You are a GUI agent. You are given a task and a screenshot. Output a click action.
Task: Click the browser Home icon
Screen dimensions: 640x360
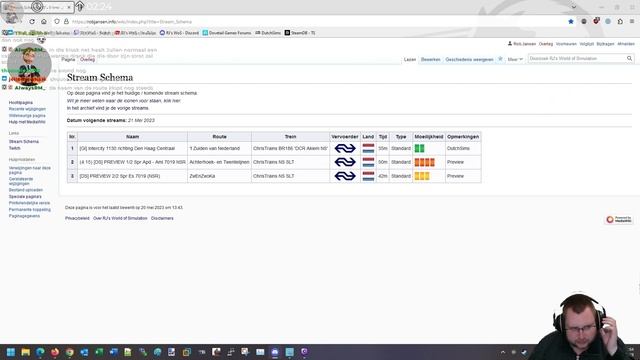44,21
